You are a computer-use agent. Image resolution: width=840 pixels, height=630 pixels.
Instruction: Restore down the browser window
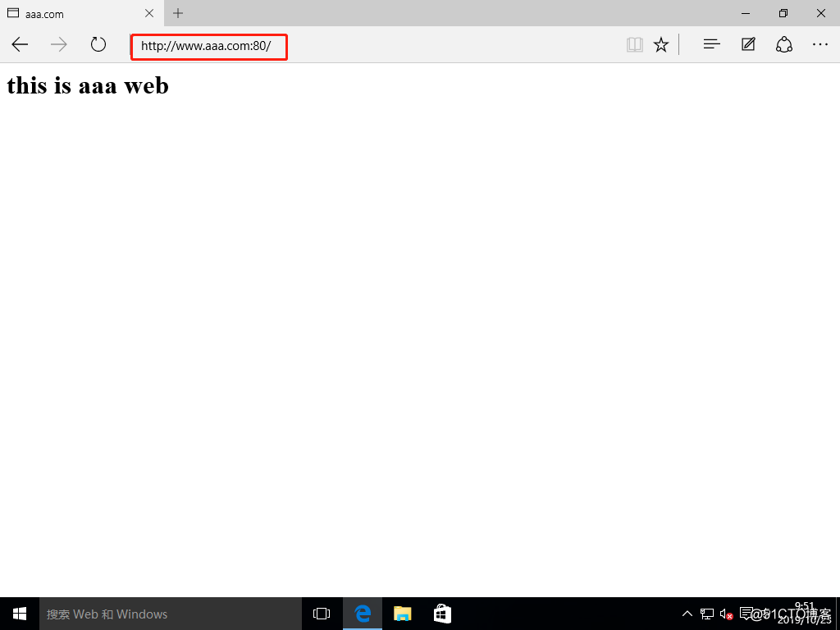point(783,13)
